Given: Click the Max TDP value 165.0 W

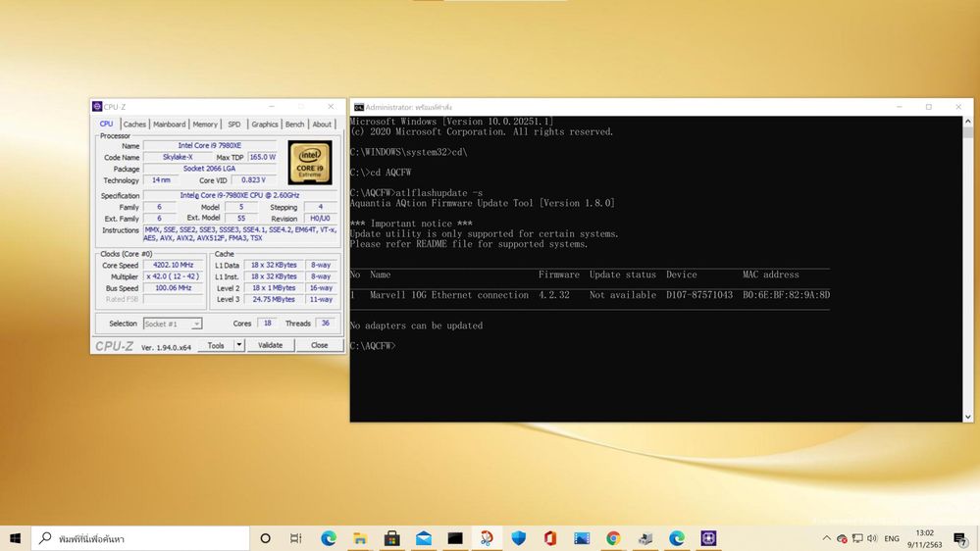Looking at the screenshot, I should (x=263, y=158).
